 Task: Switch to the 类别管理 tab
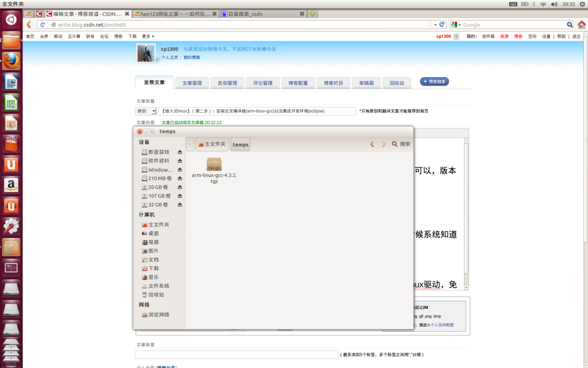tap(227, 83)
